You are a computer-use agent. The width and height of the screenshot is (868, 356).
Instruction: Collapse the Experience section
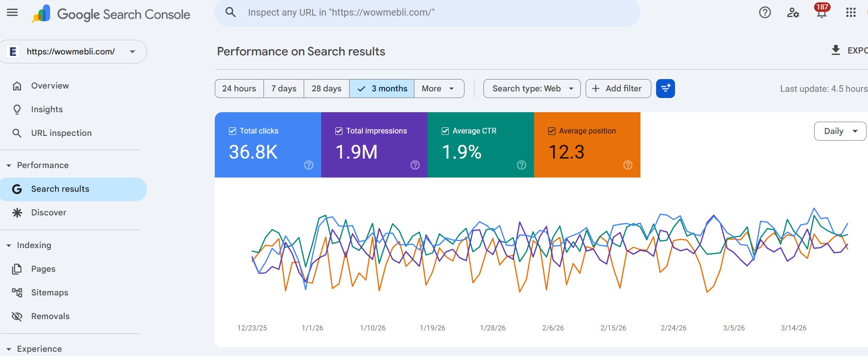(x=9, y=349)
